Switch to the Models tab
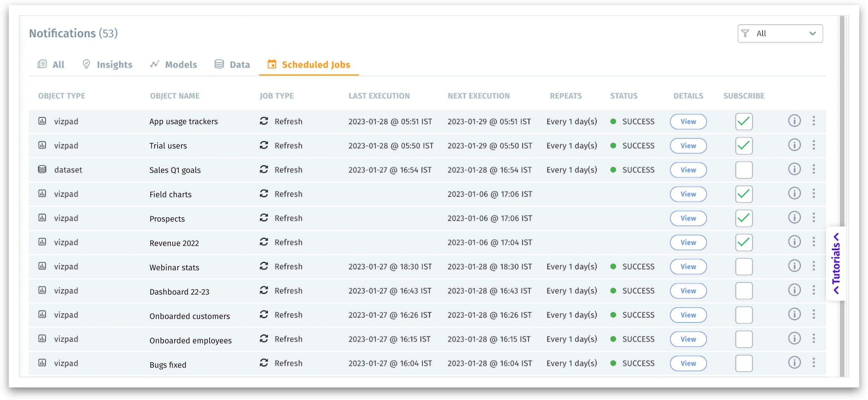Image resolution: width=868 pixels, height=400 pixels. pyautogui.click(x=174, y=65)
